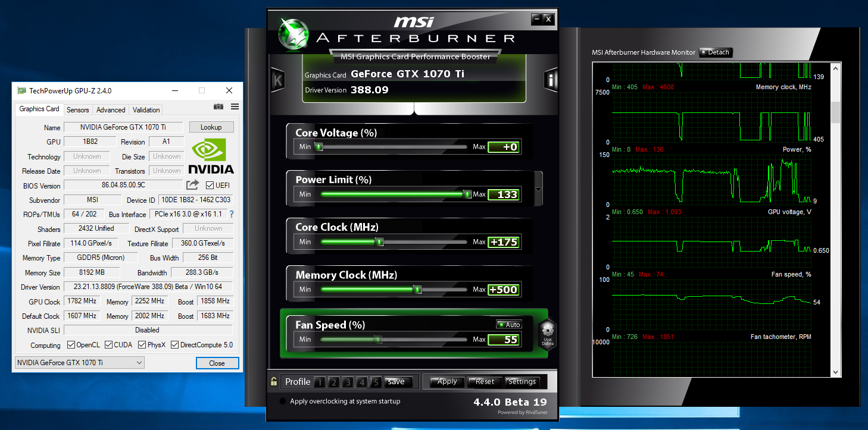The width and height of the screenshot is (868, 430).
Task: Click the Pixel Fillrate value 114.0 GPixel/s
Action: (92, 243)
